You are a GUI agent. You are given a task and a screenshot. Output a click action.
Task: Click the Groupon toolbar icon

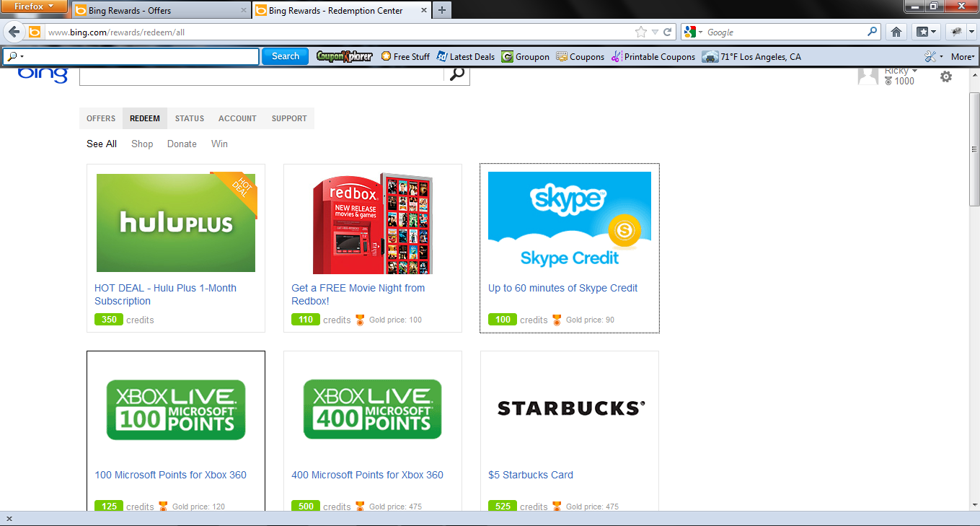(x=506, y=56)
